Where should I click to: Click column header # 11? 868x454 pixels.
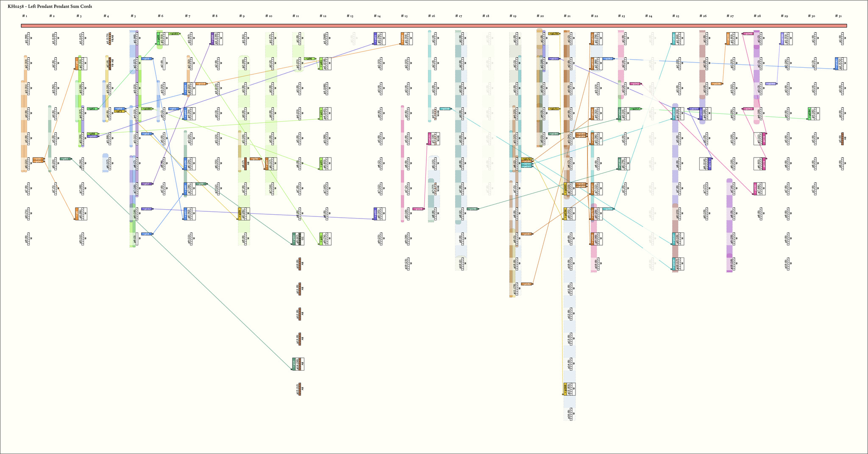click(296, 16)
